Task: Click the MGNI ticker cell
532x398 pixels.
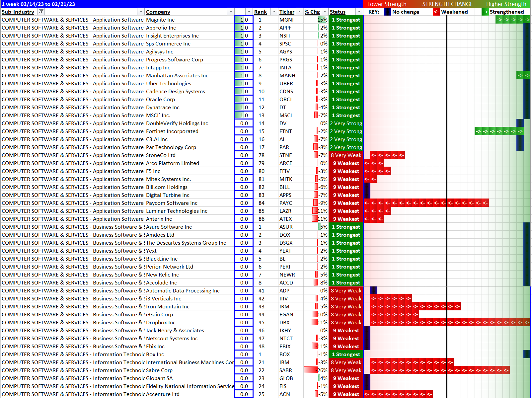Action: click(291, 20)
